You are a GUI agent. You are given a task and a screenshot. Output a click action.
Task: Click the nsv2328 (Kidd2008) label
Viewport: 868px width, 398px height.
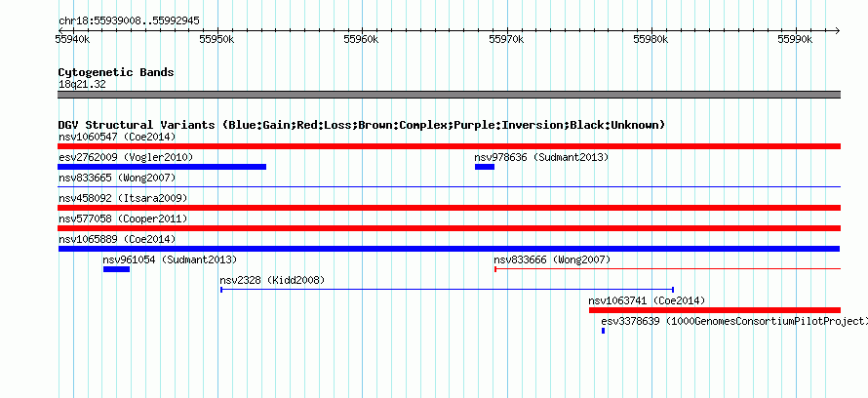272,280
